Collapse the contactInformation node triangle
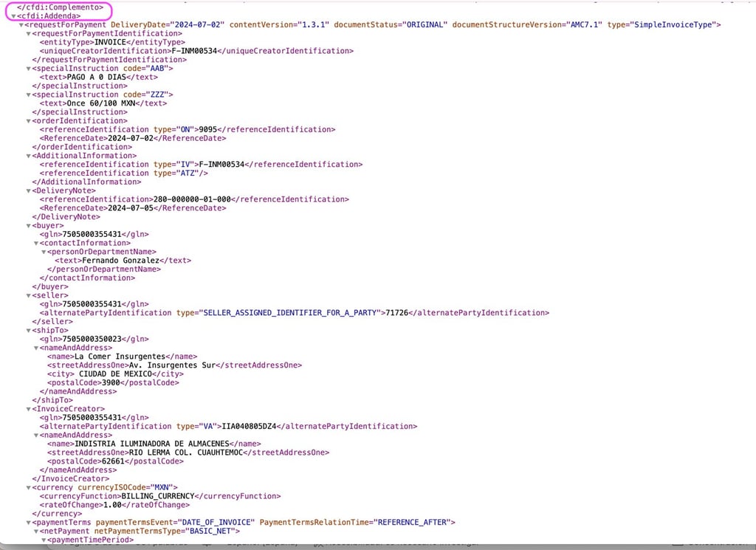 pyautogui.click(x=36, y=243)
